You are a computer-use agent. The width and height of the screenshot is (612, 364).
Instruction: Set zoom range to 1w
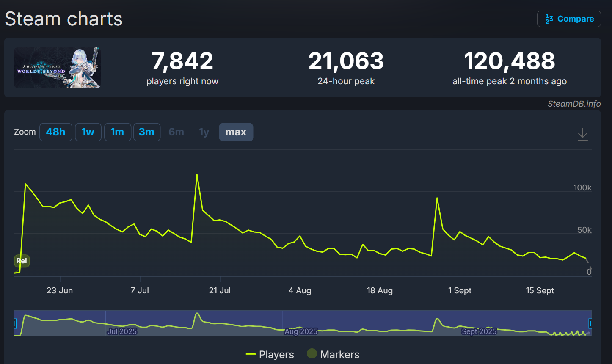coord(88,132)
